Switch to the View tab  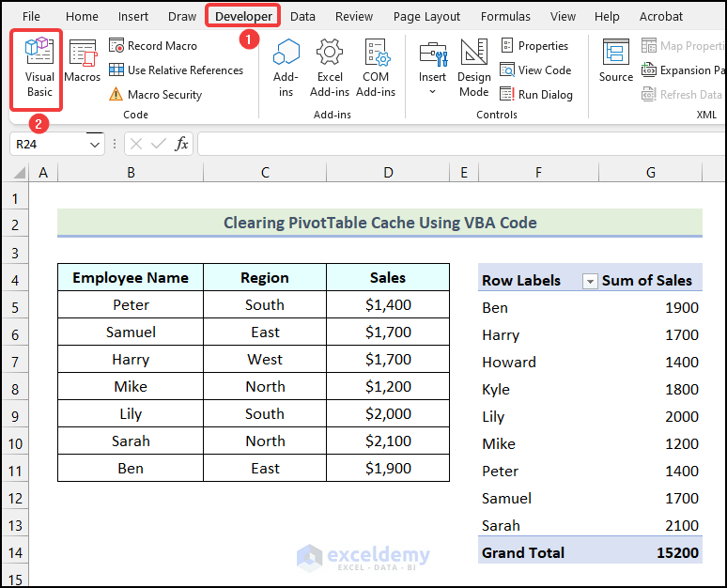coord(563,17)
